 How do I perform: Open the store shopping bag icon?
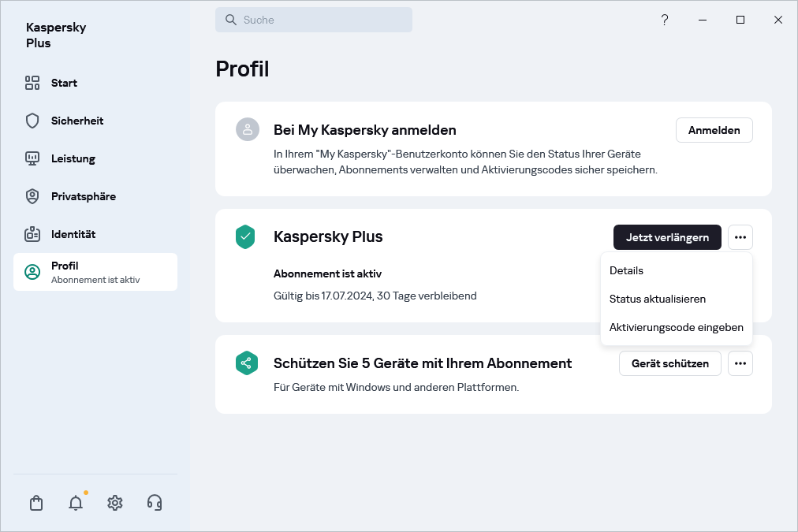pyautogui.click(x=36, y=503)
